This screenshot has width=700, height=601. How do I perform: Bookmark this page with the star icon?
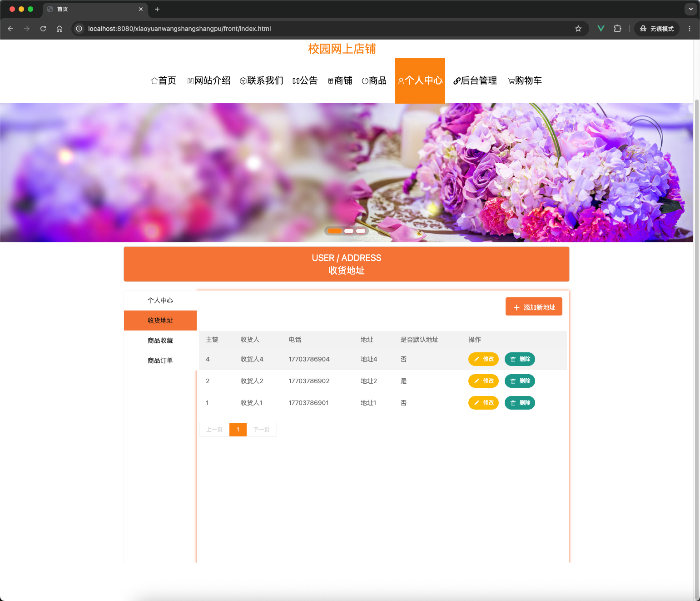[x=578, y=29]
